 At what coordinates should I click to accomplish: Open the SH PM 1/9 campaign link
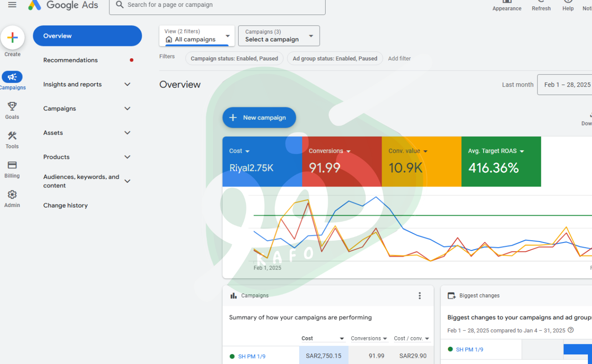pos(252,356)
